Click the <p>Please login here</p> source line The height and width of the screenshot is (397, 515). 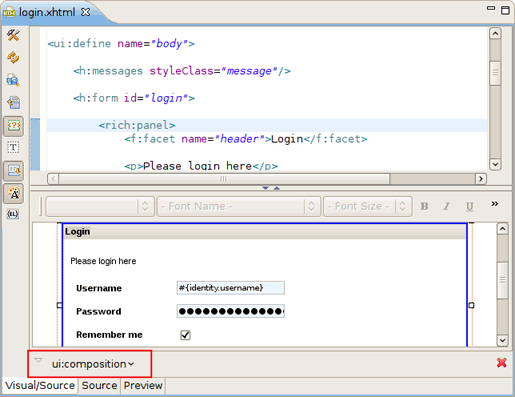pos(201,166)
